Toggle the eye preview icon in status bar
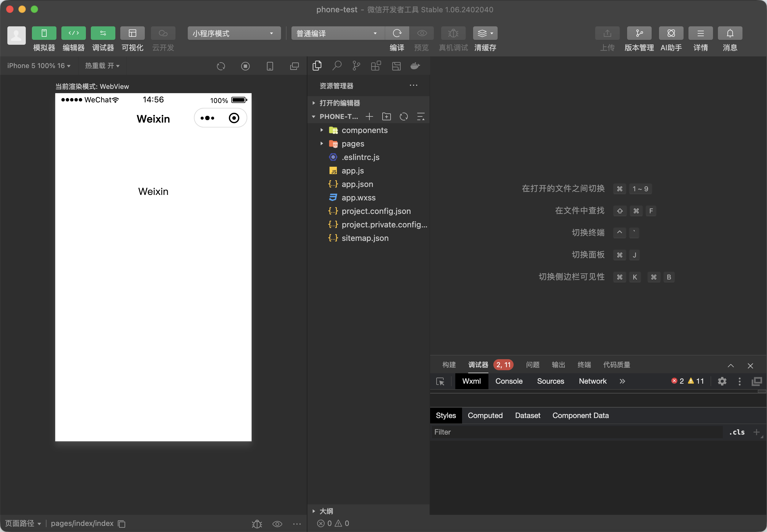This screenshot has width=767, height=532. click(277, 524)
